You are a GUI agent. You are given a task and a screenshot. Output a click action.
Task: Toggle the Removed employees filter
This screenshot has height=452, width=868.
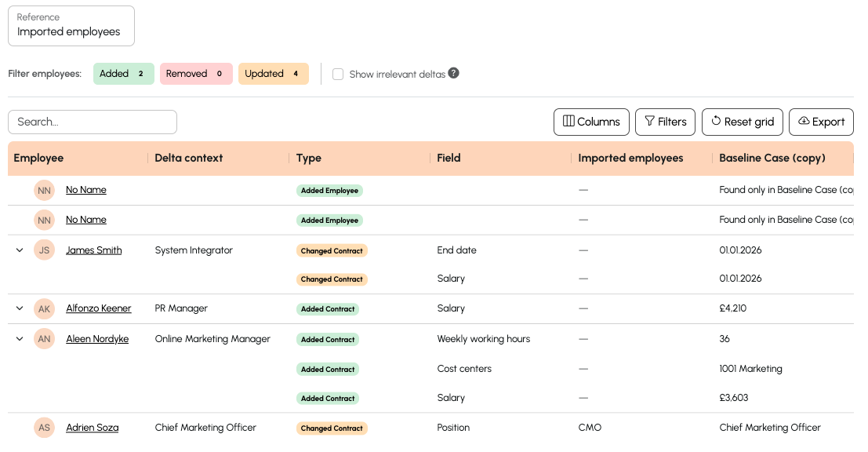(196, 74)
